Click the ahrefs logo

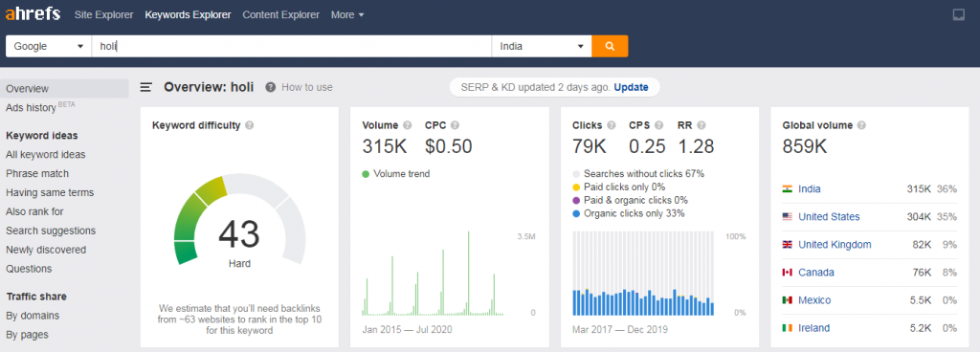pyautogui.click(x=33, y=13)
